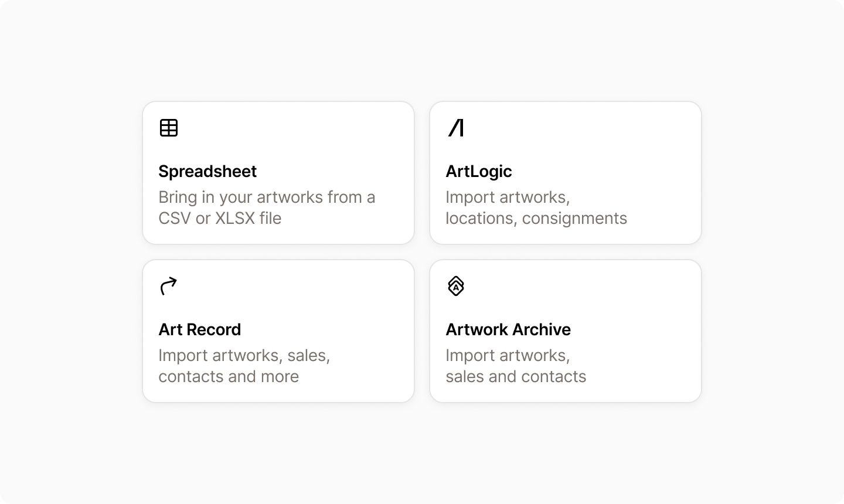This screenshot has width=844, height=504.
Task: Select the Artwork Archive heading
Action: coord(508,329)
